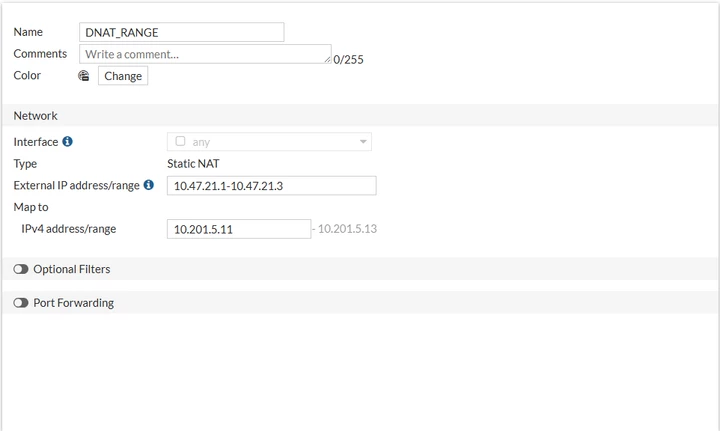Click the 10.201.5.13 mapped range end text
The image size is (720, 431).
coord(347,229)
